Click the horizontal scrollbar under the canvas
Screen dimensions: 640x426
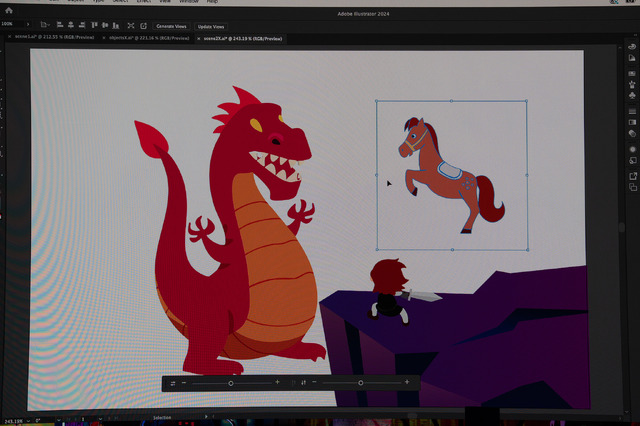point(412,416)
